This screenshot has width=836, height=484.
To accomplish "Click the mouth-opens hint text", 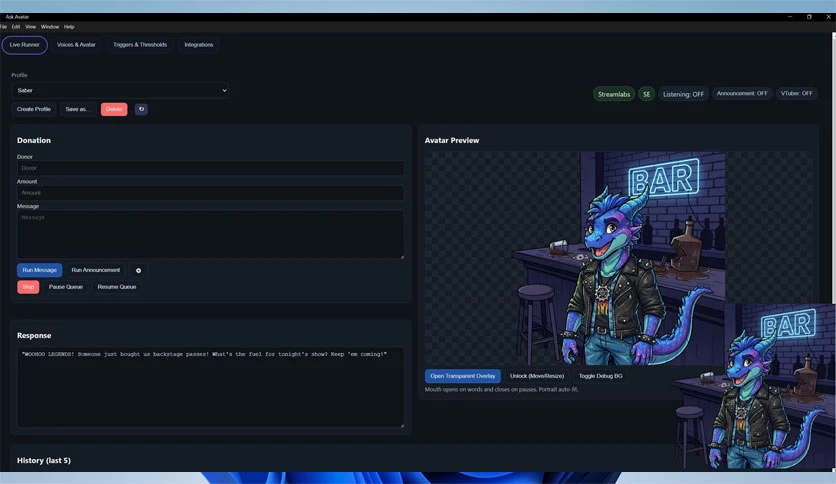I will (x=501, y=390).
